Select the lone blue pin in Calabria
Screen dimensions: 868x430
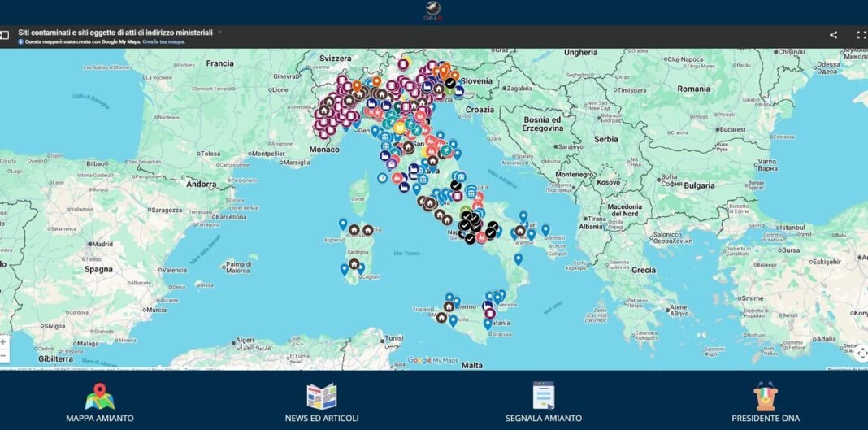tap(519, 258)
